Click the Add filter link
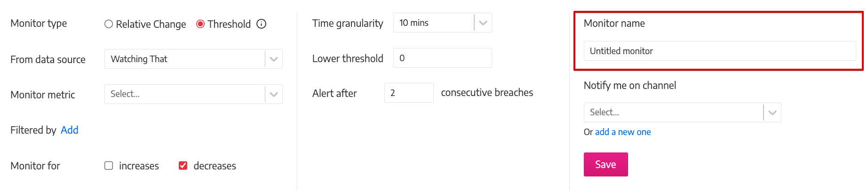868x192 pixels. [x=70, y=130]
